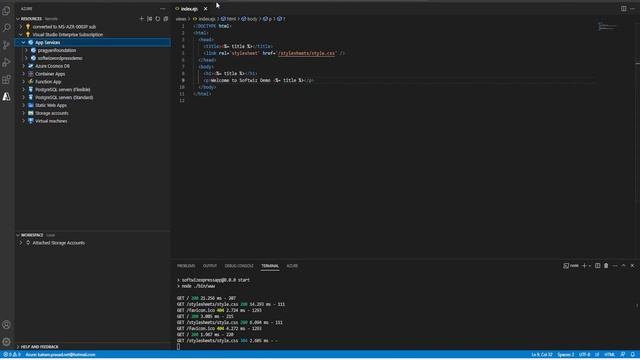Open the Explorer view in activity bar

[x=7, y=11]
